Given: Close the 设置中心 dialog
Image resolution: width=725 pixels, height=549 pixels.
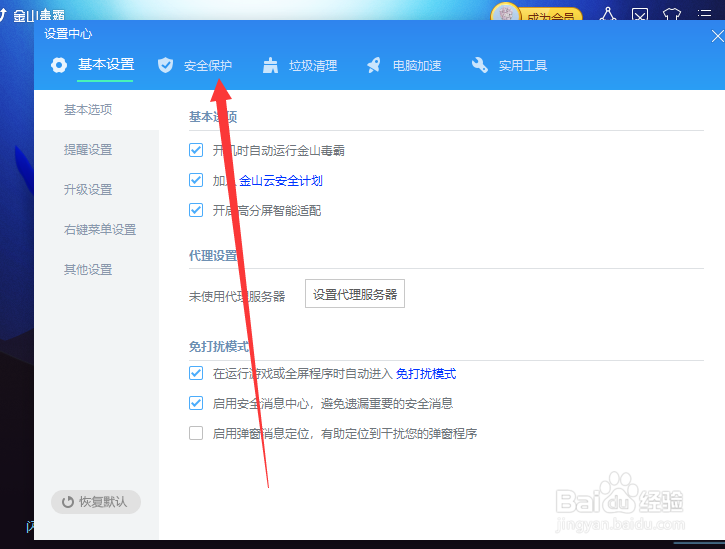Looking at the screenshot, I should 717,36.
